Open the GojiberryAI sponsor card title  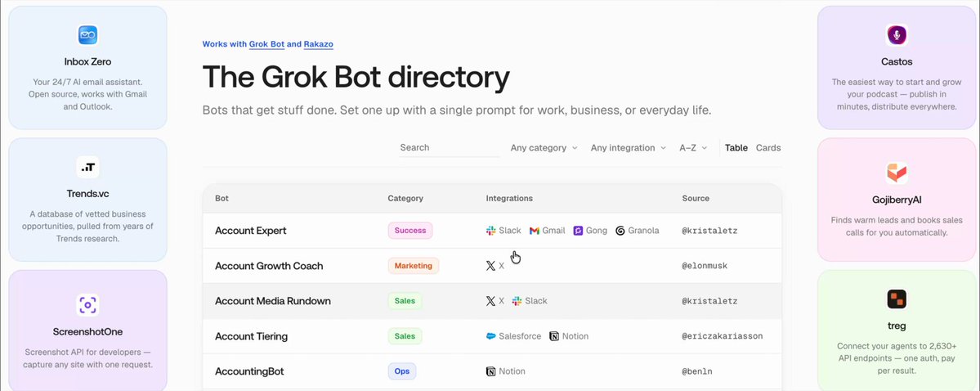click(x=897, y=200)
